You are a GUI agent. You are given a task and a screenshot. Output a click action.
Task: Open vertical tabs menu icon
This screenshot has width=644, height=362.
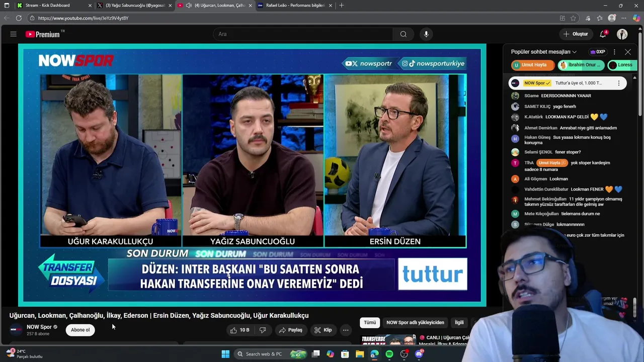pos(7,5)
